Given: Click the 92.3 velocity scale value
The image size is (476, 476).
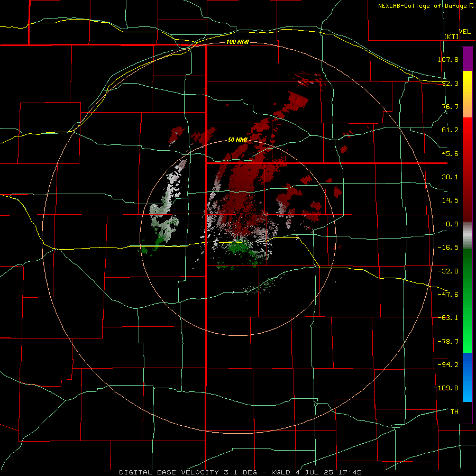Looking at the screenshot, I should click(450, 83).
